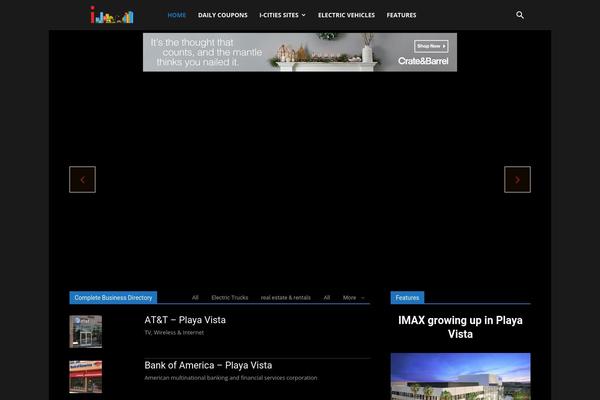Expand the I-CITIES SITES dropdown
Image resolution: width=600 pixels, height=400 pixels.
282,15
